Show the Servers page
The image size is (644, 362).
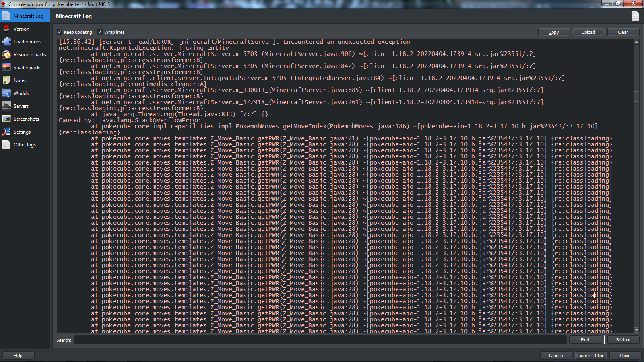pyautogui.click(x=25, y=106)
